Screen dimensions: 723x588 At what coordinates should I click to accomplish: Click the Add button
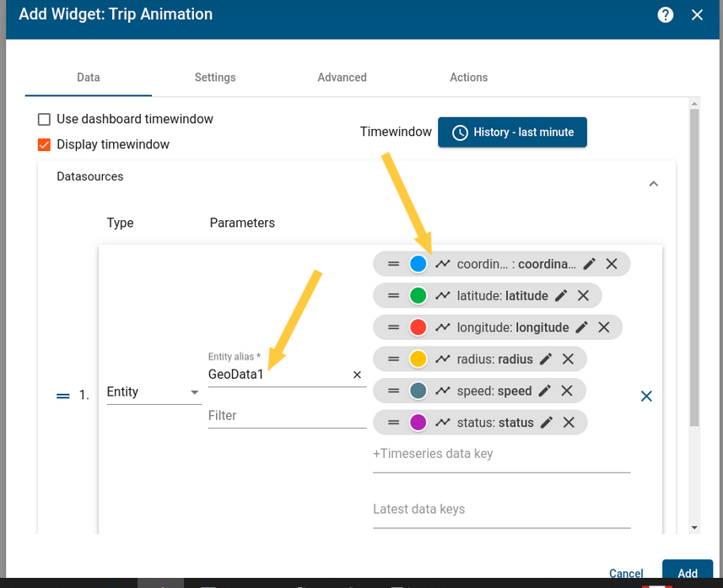pos(687,573)
